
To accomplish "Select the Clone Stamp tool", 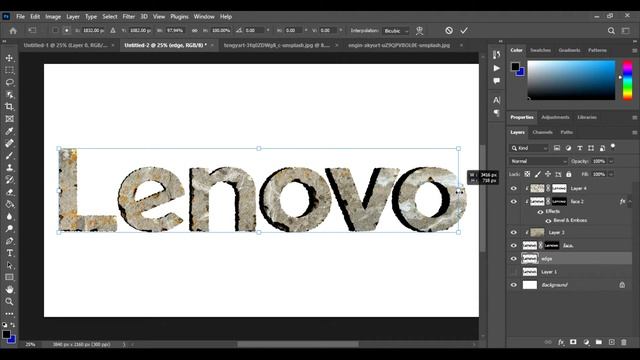I will [9, 168].
